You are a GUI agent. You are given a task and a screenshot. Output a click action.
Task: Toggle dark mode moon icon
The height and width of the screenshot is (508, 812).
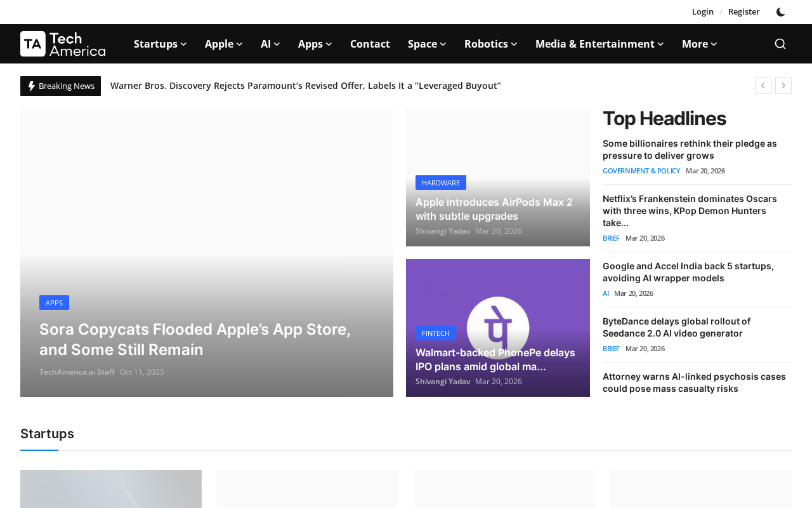point(781,12)
